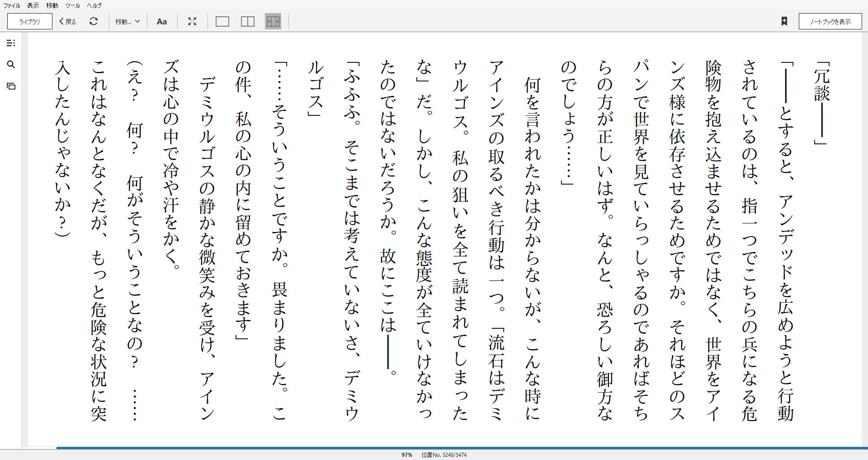Screen dimensions: 868x460
Task: Enter full screen mode icon
Action: tap(192, 21)
